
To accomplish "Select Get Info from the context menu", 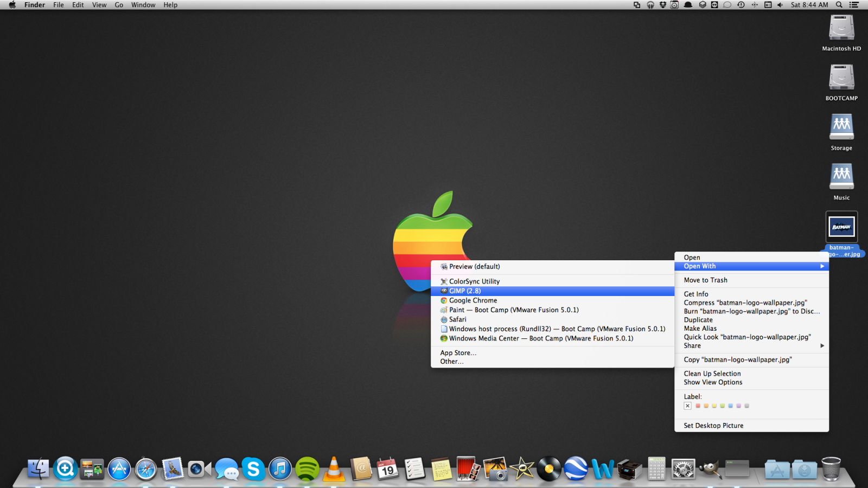I will click(x=751, y=294).
